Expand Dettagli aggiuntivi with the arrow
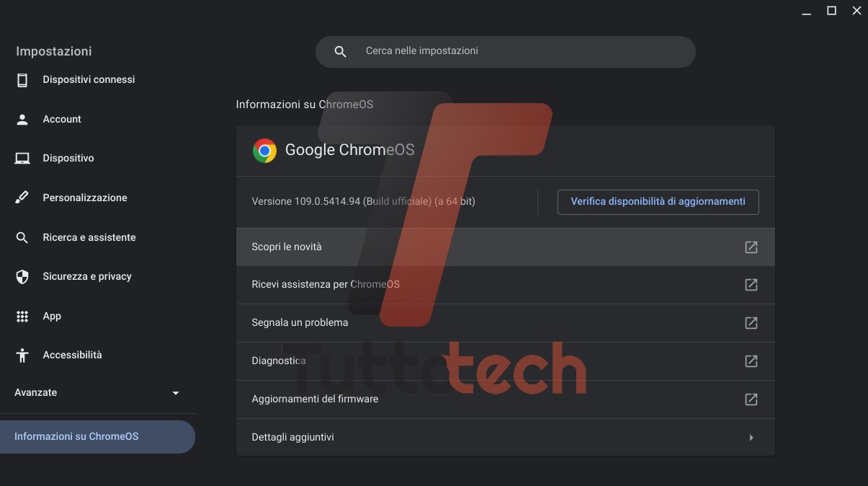Image resolution: width=868 pixels, height=486 pixels. [751, 438]
